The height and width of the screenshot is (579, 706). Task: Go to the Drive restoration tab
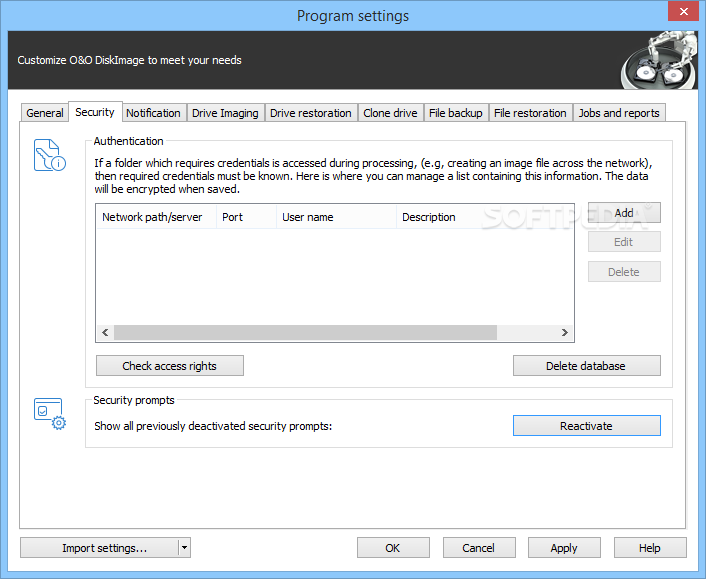click(x=311, y=113)
